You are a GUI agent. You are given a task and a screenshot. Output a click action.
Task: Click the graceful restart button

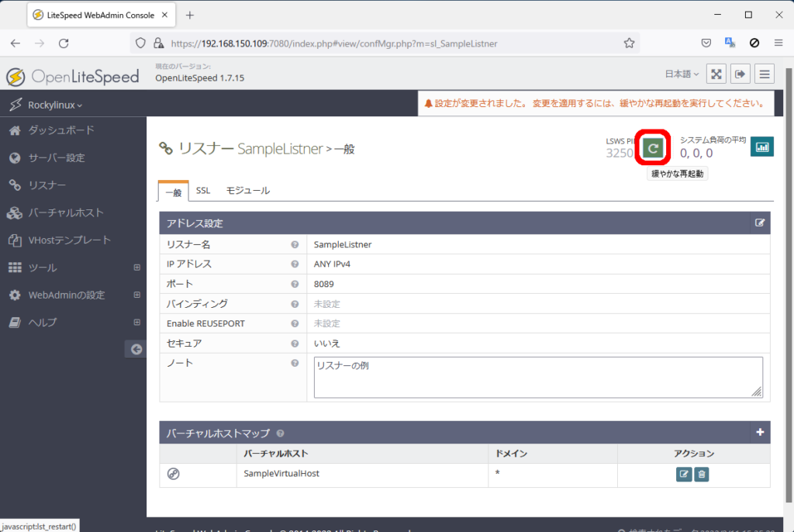click(x=653, y=147)
